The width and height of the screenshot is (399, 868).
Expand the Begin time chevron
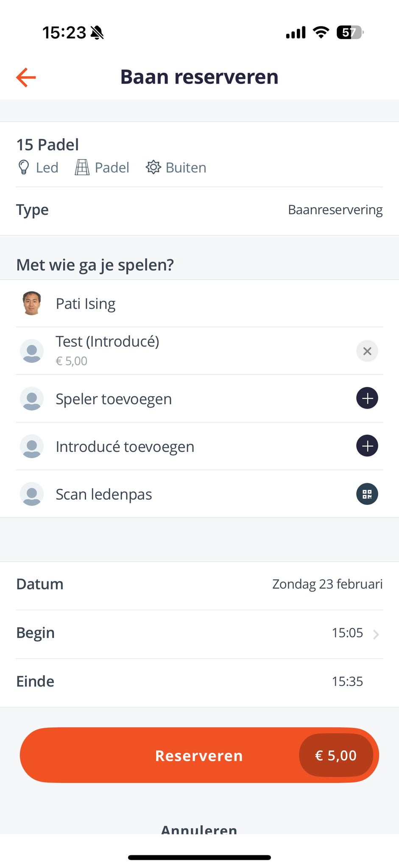coord(376,634)
